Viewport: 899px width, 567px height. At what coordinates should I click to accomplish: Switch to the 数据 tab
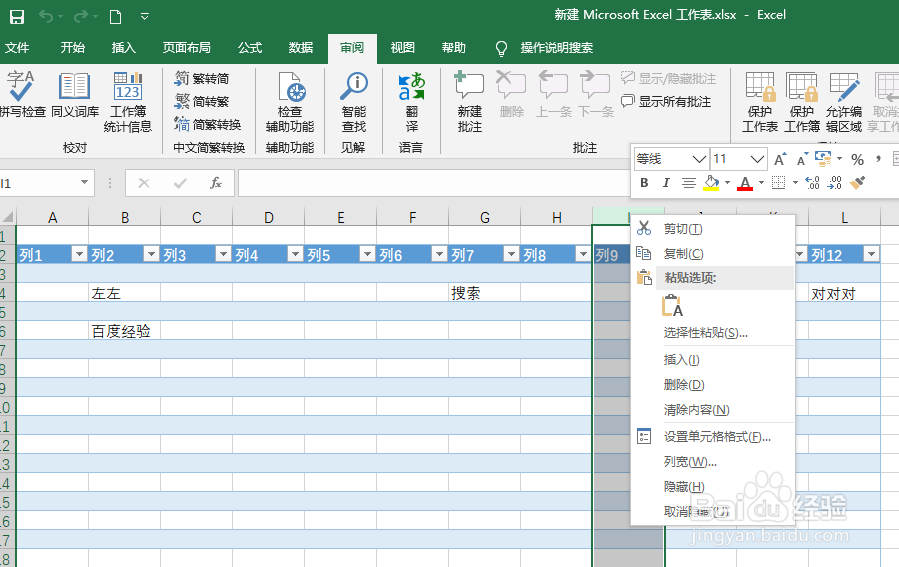300,48
